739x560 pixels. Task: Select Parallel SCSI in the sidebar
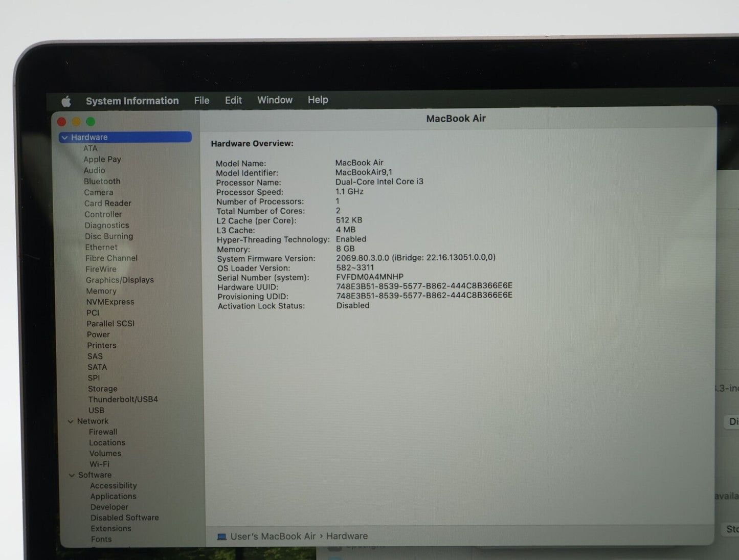point(110,323)
